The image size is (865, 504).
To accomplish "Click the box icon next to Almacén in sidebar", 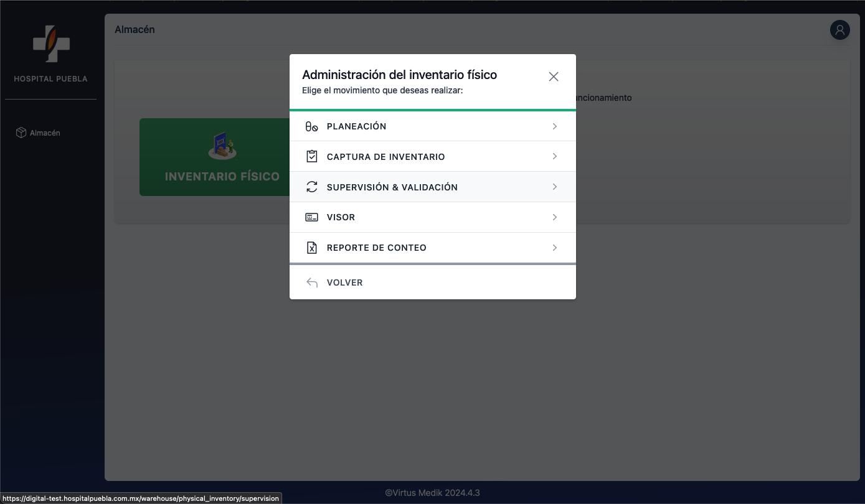I will 21,133.
